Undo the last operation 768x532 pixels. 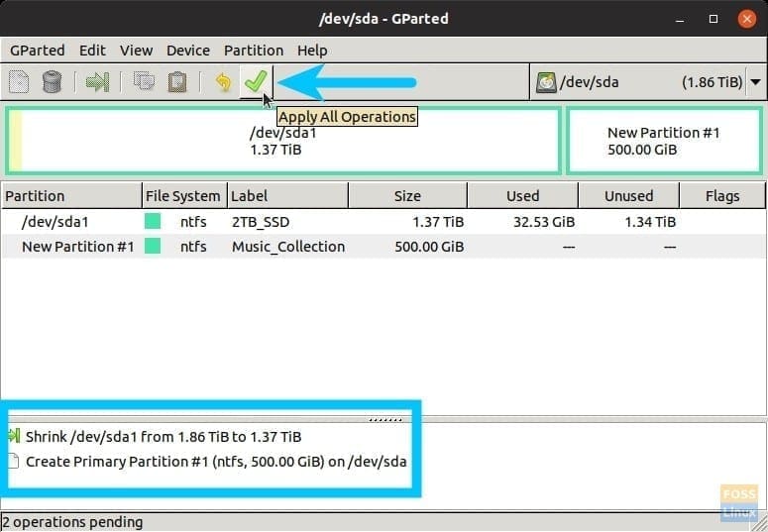point(223,82)
